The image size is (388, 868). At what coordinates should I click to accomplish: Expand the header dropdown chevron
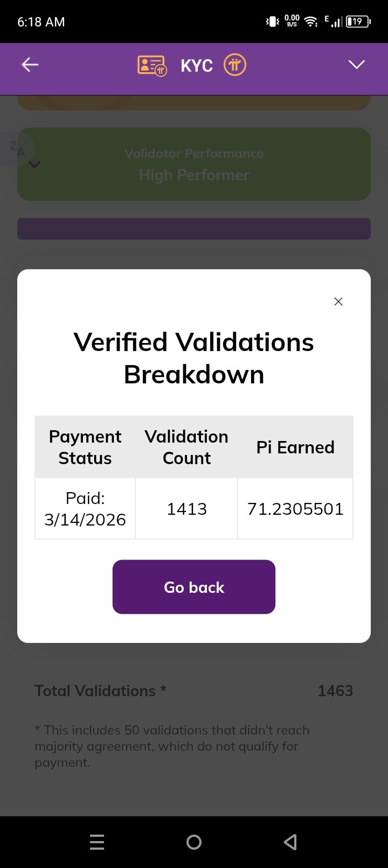point(356,65)
